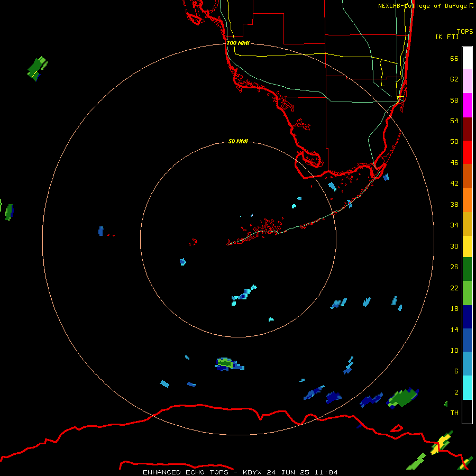Click the 'NEXLAB-College of DuPage' credit text
Viewport: 476px width, 476px height.
[422, 6]
